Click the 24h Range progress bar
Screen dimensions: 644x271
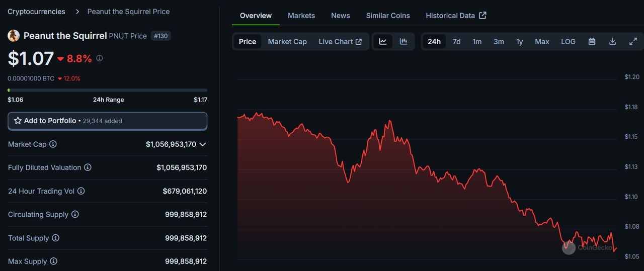point(107,90)
